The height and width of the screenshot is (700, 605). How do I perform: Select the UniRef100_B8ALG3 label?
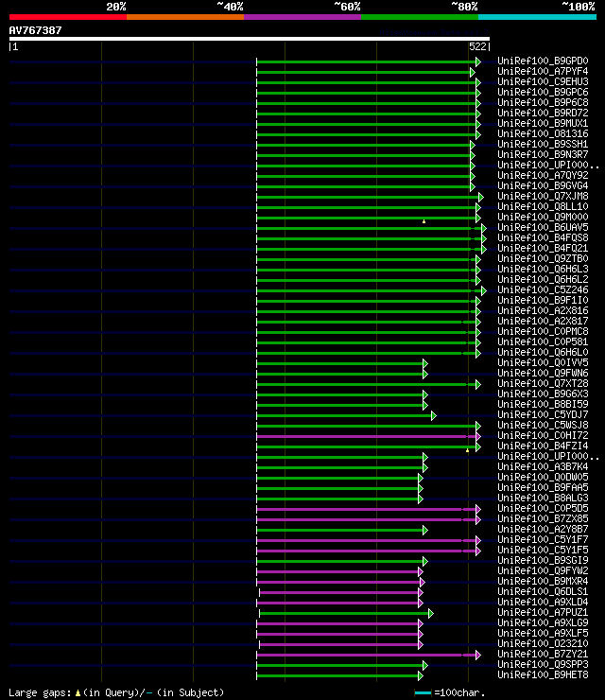point(543,498)
